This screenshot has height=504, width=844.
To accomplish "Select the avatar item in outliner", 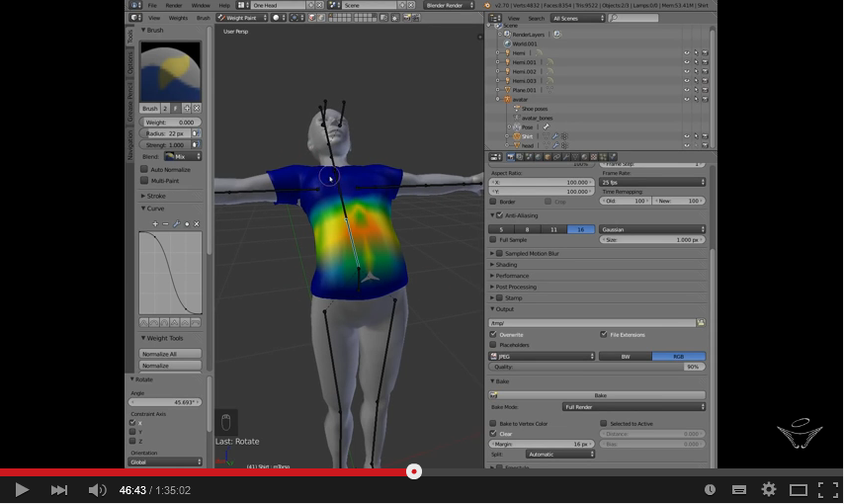I will (x=520, y=100).
